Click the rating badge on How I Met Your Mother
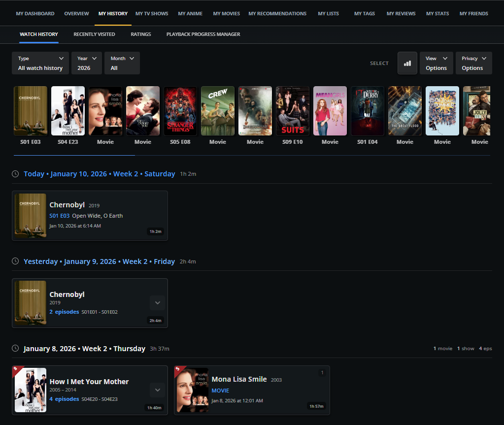Viewport: 504px width, 425px height. 16,369
